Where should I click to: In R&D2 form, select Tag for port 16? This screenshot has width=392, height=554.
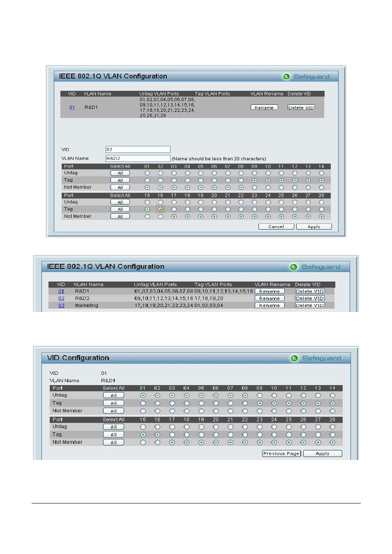[x=161, y=209]
